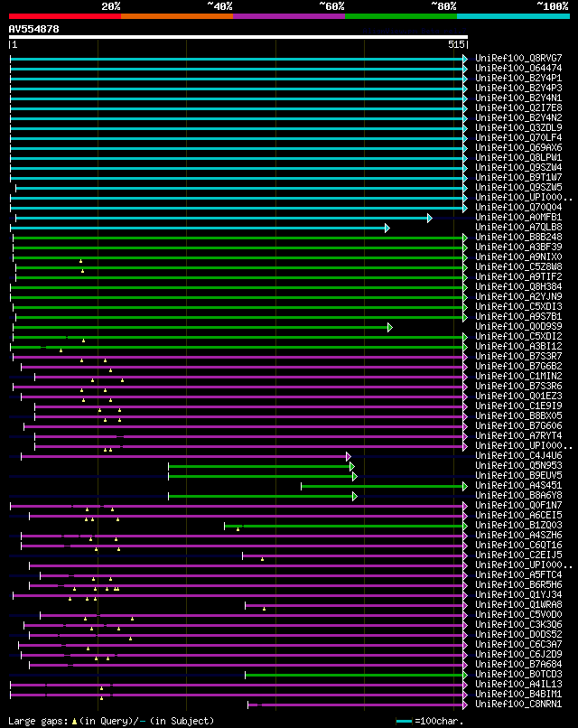Open hit UniRef100_B9EUV5
578x728 pixels.
[518, 475]
